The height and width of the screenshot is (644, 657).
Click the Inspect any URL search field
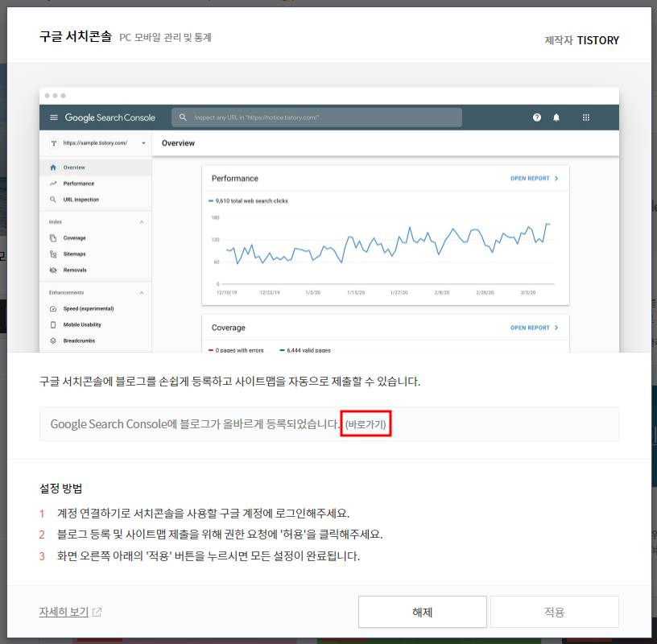[x=316, y=118]
